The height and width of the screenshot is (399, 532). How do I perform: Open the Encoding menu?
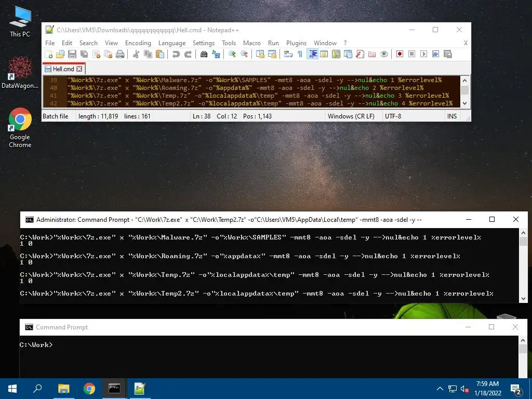pyautogui.click(x=138, y=43)
